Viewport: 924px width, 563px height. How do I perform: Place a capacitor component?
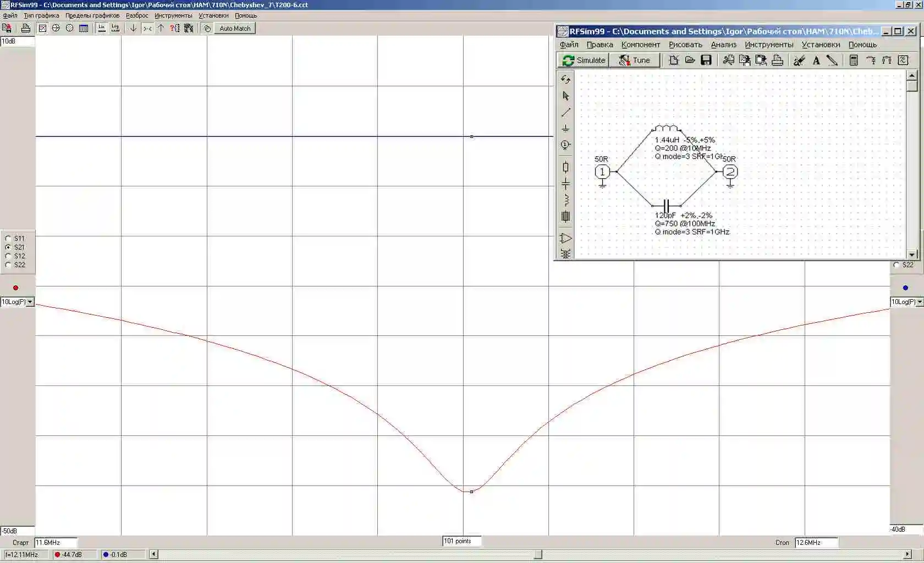[x=565, y=184]
